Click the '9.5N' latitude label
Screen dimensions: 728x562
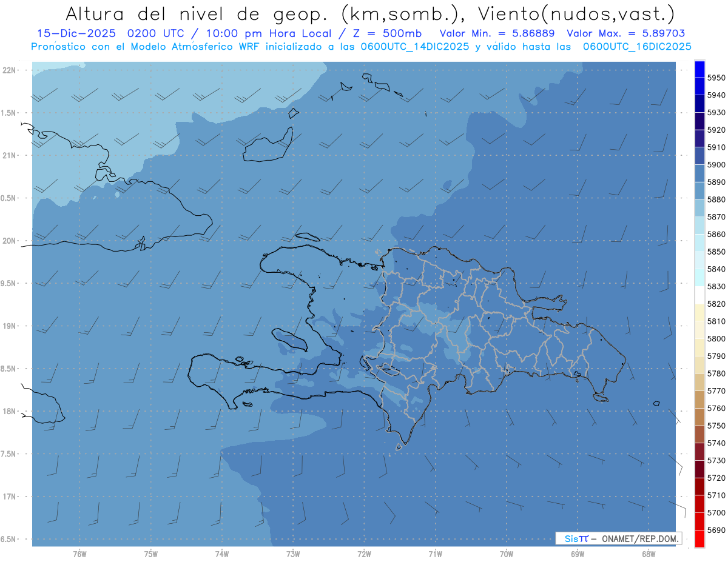pos(8,284)
